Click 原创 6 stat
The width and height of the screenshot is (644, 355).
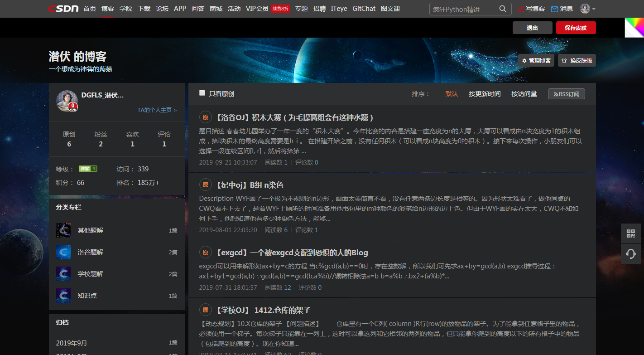(x=69, y=139)
